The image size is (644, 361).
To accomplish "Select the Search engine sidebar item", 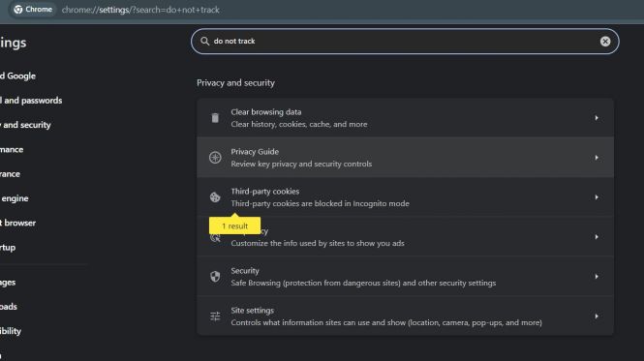I will coord(15,198).
